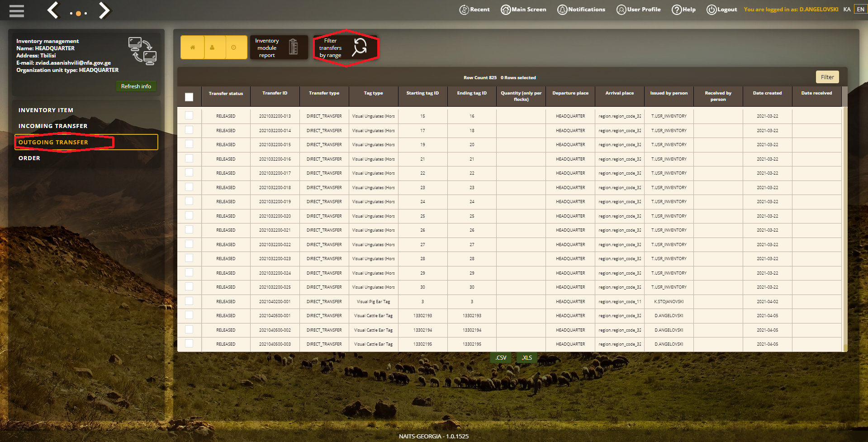Sort table by Transfer status column header
Viewport: 868px width, 442px height.
point(226,94)
